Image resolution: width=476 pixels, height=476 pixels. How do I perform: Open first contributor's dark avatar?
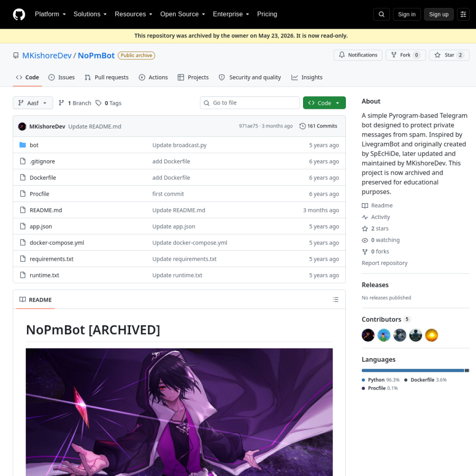[368, 335]
